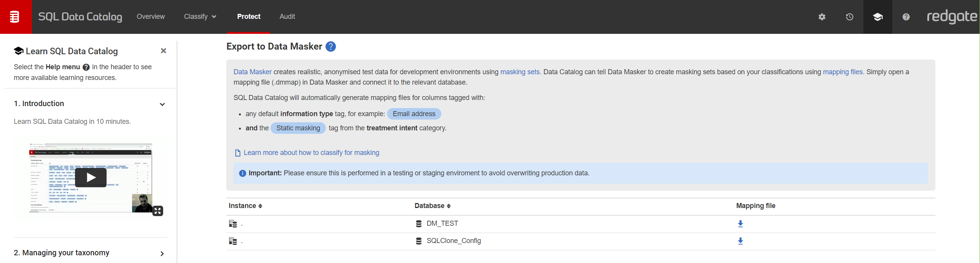Screen dimensions: 980x263
Task: Close the Learn SQL Data Catalog panel
Action: (164, 51)
